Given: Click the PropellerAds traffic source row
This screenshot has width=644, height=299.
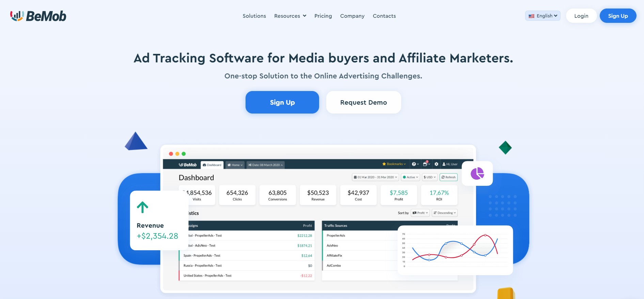Looking at the screenshot, I should pyautogui.click(x=360, y=236).
